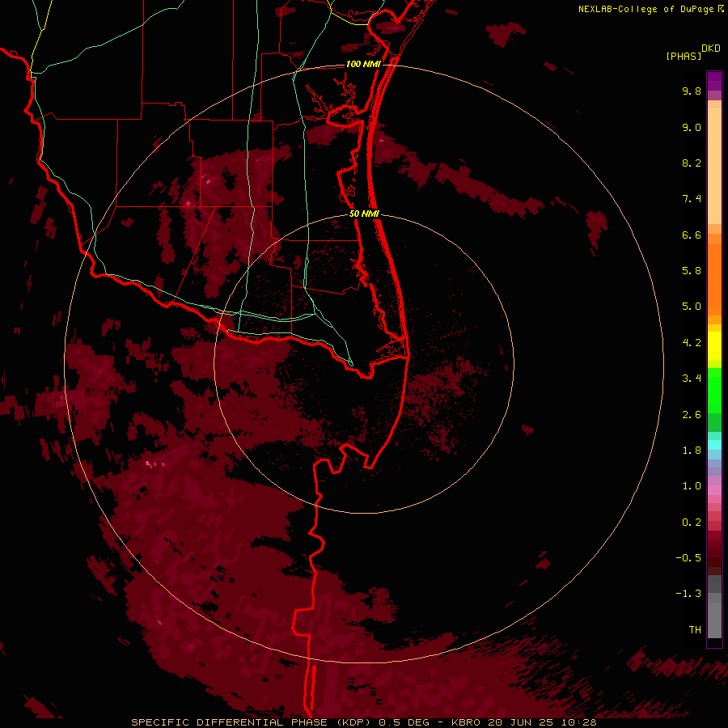Viewport: 728px width, 728px height.
Task: Click the 3.4 color scale value
Action: coord(692,379)
